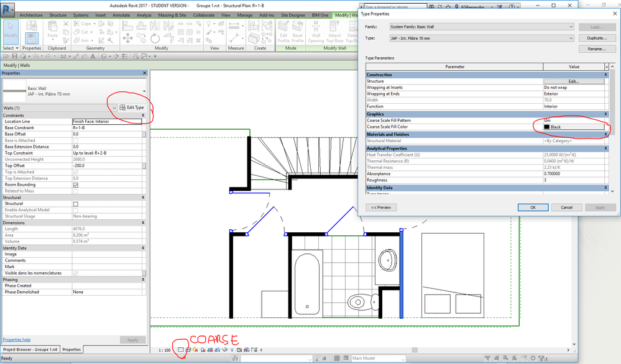Open the Select panel dropdown
The height and width of the screenshot is (364, 621).
[11, 48]
